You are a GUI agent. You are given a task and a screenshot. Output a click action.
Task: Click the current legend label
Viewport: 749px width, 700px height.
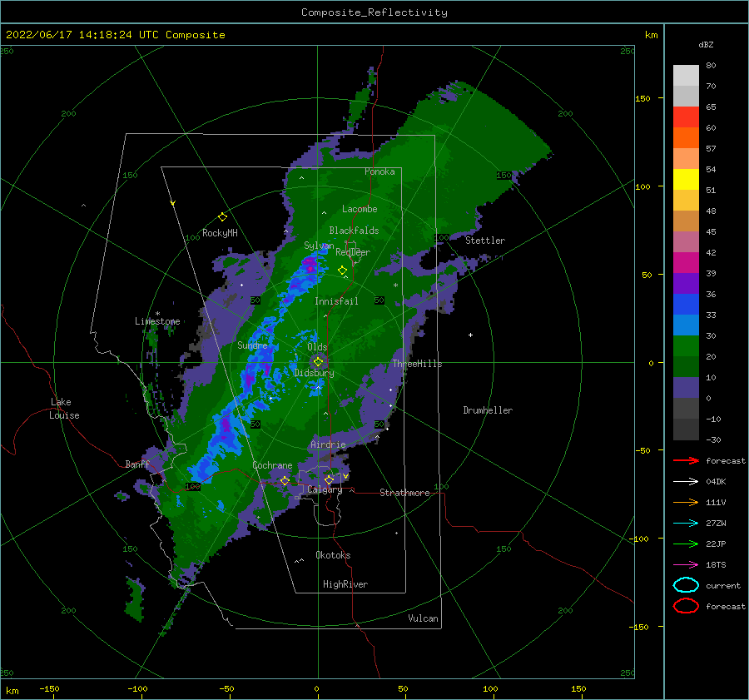723,585
